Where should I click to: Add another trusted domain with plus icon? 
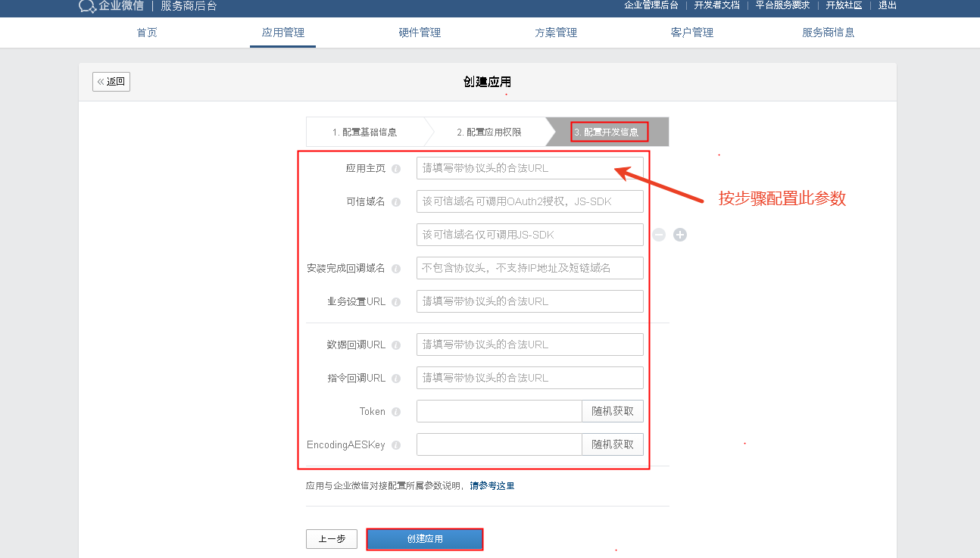[x=680, y=235]
